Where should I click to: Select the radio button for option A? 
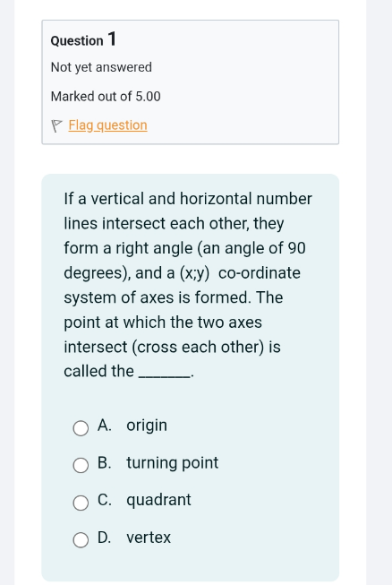(x=81, y=428)
